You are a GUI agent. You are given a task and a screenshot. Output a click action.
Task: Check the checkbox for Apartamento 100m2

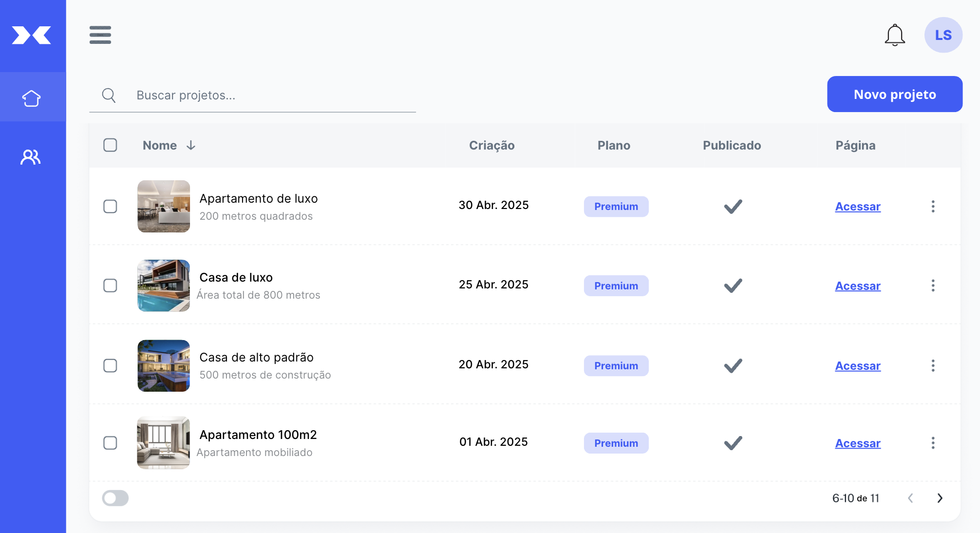tap(111, 443)
